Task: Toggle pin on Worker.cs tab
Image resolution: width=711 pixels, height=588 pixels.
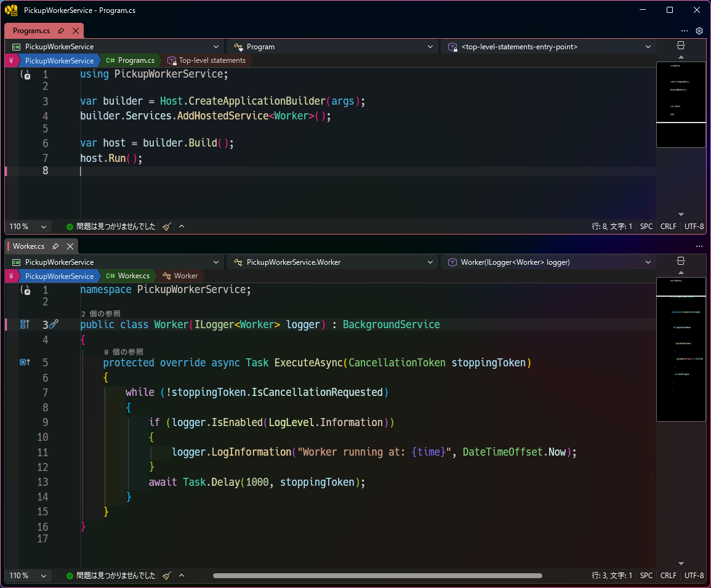Action: [55, 246]
